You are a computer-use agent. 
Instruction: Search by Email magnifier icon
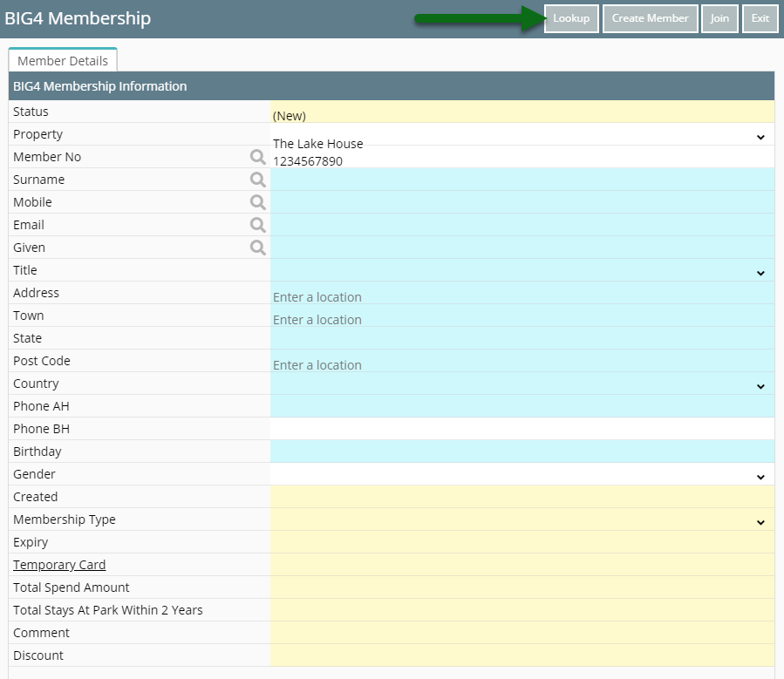coord(257,225)
